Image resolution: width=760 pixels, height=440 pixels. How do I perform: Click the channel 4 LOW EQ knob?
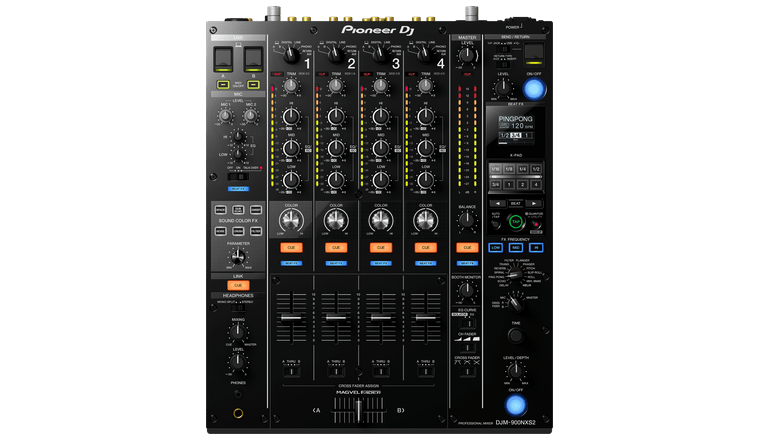424,181
